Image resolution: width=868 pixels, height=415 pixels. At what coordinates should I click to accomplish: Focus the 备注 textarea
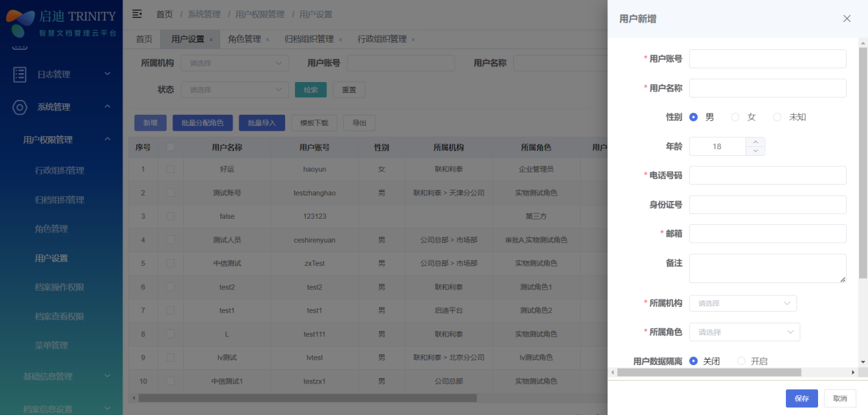tap(767, 268)
